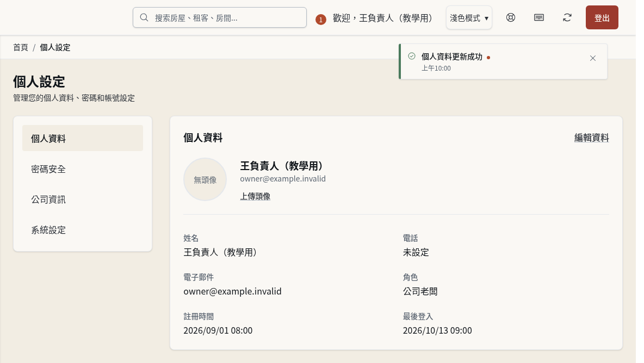The width and height of the screenshot is (644, 363).
Task: Dismiss the 個人資料更新成功 notification
Action: click(593, 58)
